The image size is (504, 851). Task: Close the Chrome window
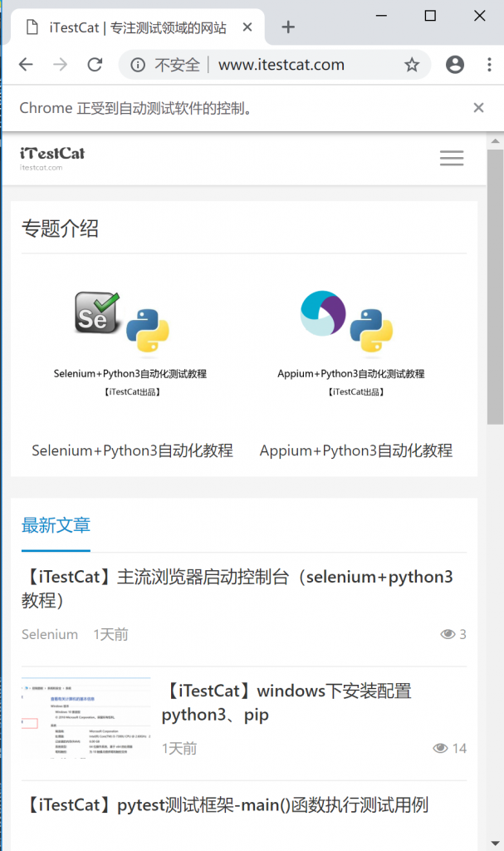(x=480, y=16)
